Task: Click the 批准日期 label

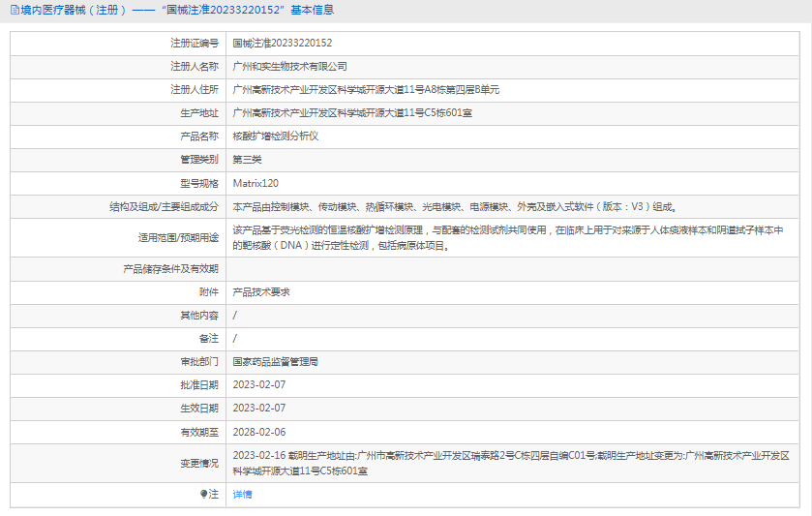Action: point(199,385)
